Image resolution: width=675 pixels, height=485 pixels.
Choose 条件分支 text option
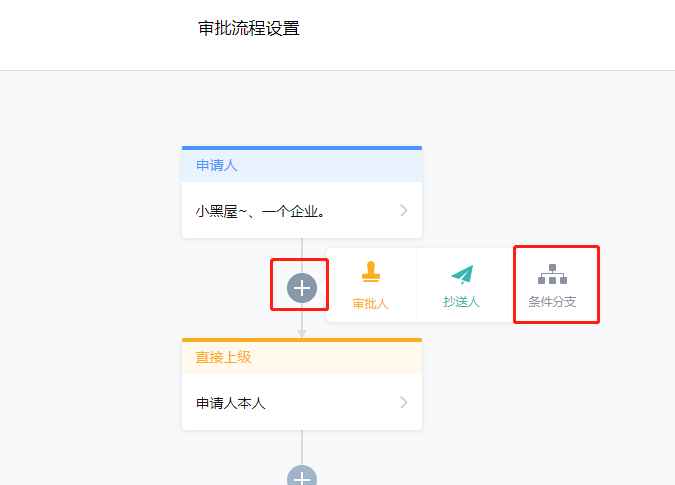point(552,302)
